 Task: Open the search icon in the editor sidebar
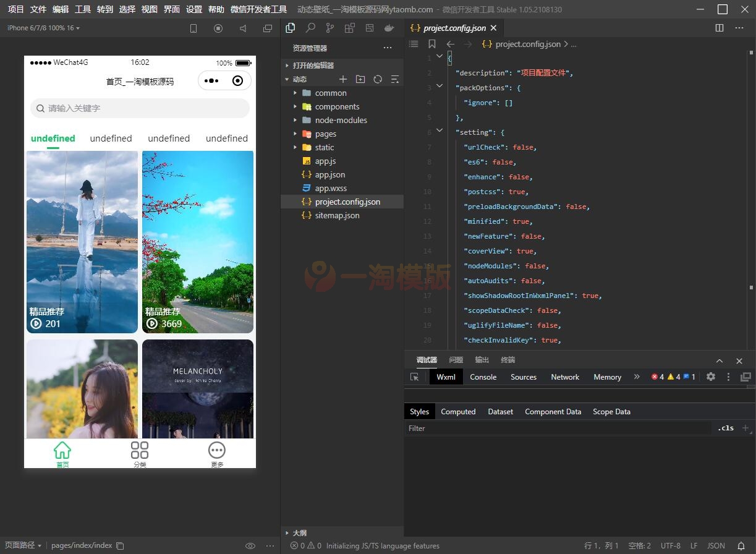pos(310,28)
